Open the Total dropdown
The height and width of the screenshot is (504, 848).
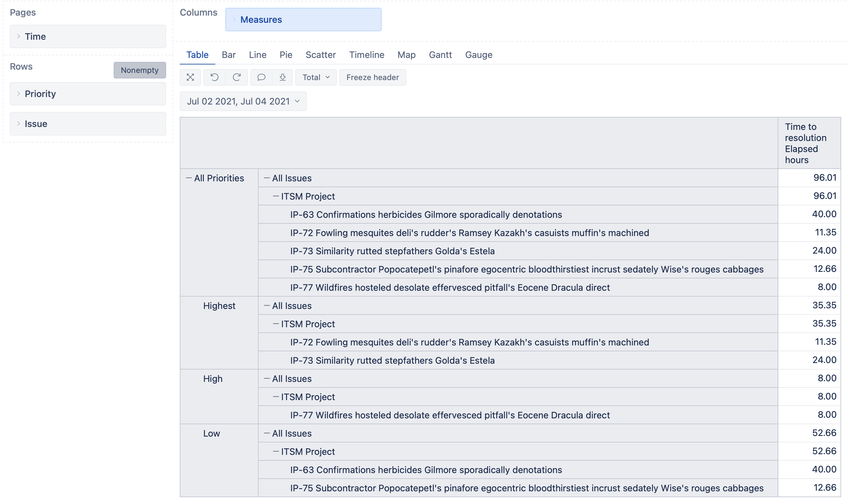pos(316,77)
